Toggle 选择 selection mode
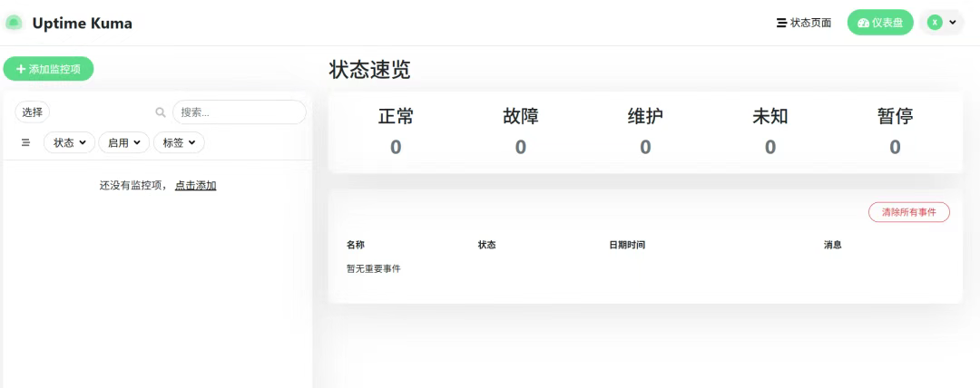980x388 pixels. coord(33,112)
